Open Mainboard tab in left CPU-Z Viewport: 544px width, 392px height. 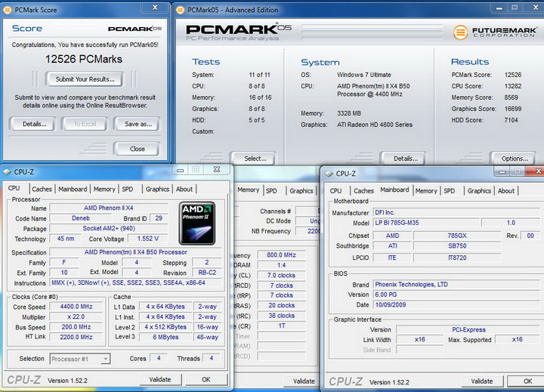click(73, 189)
